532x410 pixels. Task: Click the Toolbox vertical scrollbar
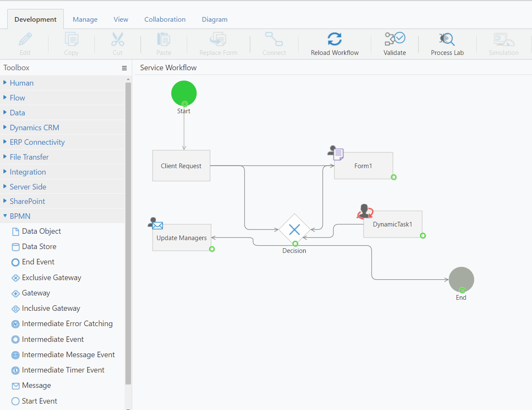pyautogui.click(x=128, y=234)
